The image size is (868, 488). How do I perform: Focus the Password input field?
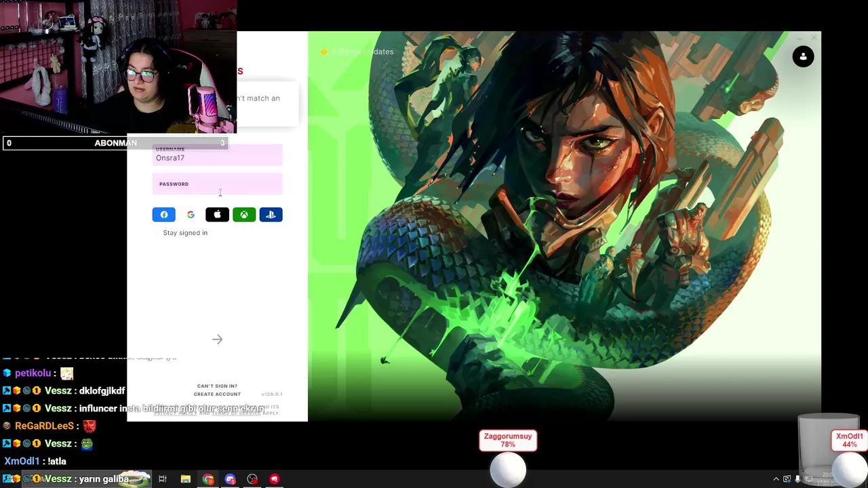pyautogui.click(x=217, y=184)
